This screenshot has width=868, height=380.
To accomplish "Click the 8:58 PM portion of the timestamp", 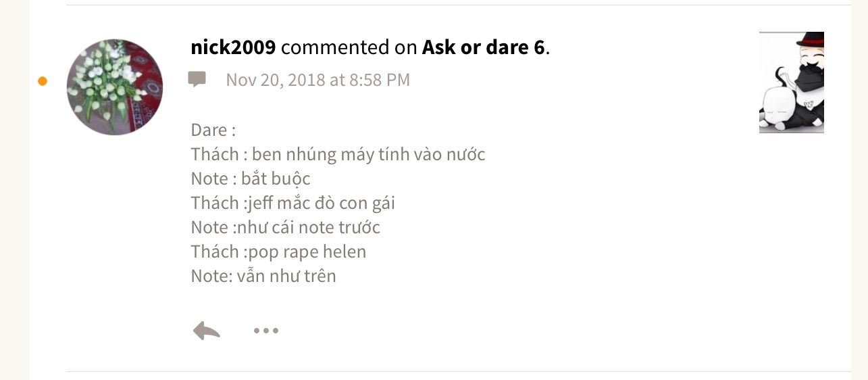I will pyautogui.click(x=380, y=80).
